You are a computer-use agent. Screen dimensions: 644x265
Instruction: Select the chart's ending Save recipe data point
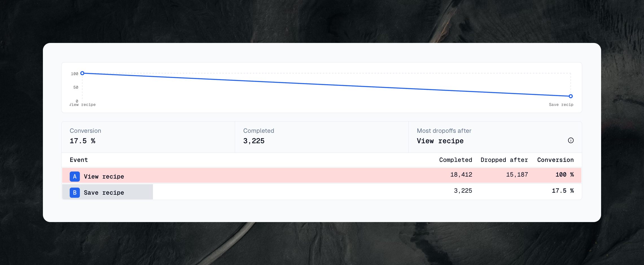tap(571, 96)
